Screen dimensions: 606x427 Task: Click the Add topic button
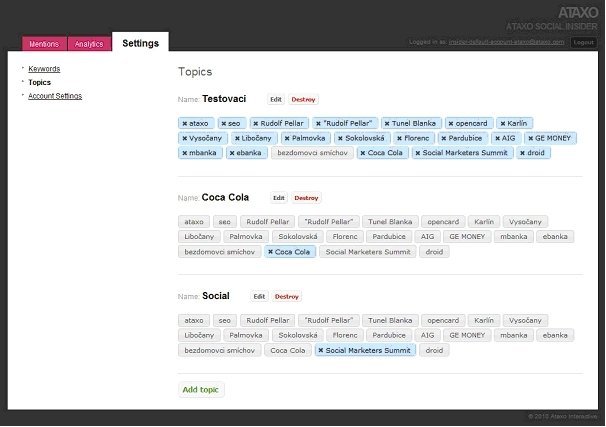201,389
